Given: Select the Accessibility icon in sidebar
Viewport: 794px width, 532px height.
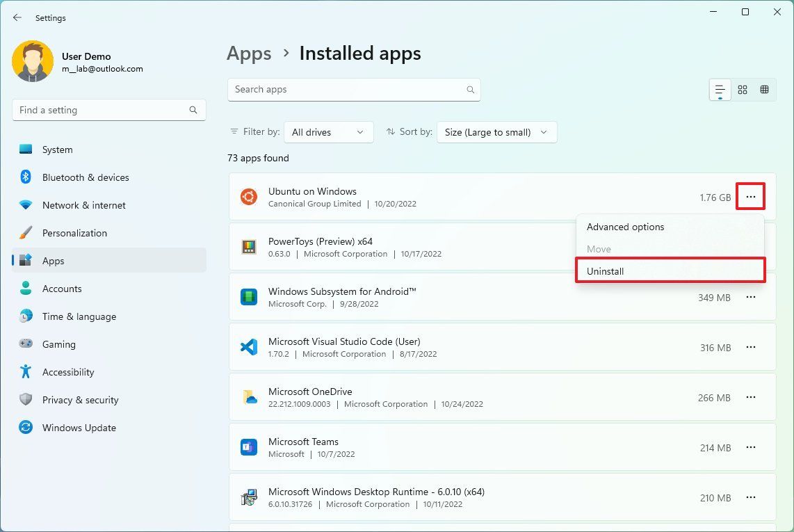Looking at the screenshot, I should pyautogui.click(x=26, y=372).
